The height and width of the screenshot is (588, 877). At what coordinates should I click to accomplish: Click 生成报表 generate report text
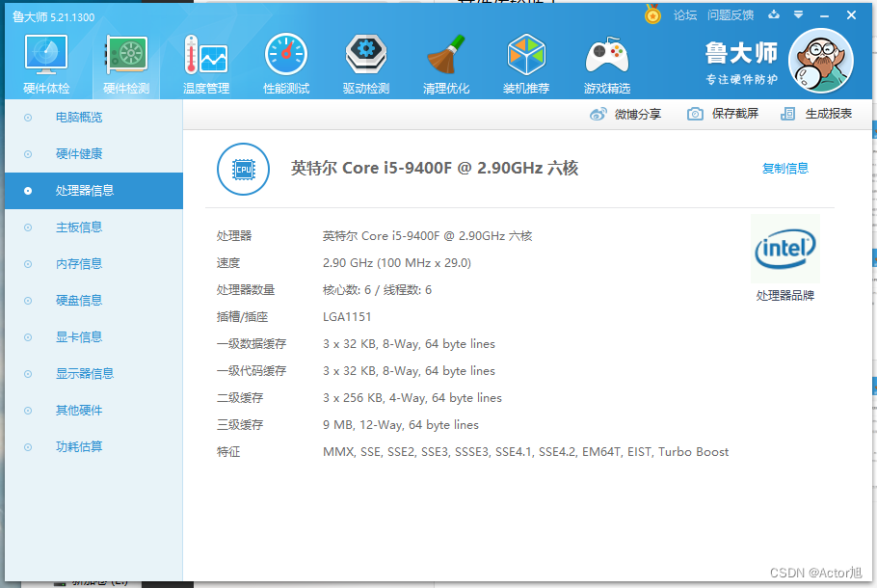click(x=829, y=114)
